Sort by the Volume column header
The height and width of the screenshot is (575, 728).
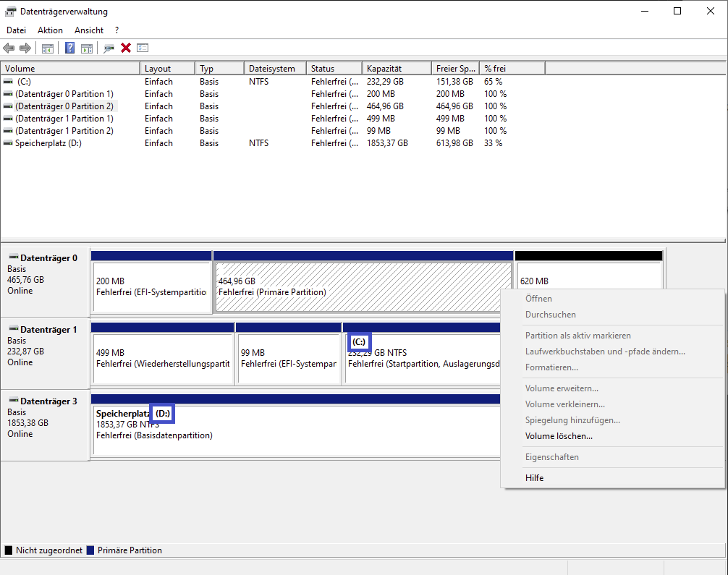(x=70, y=68)
